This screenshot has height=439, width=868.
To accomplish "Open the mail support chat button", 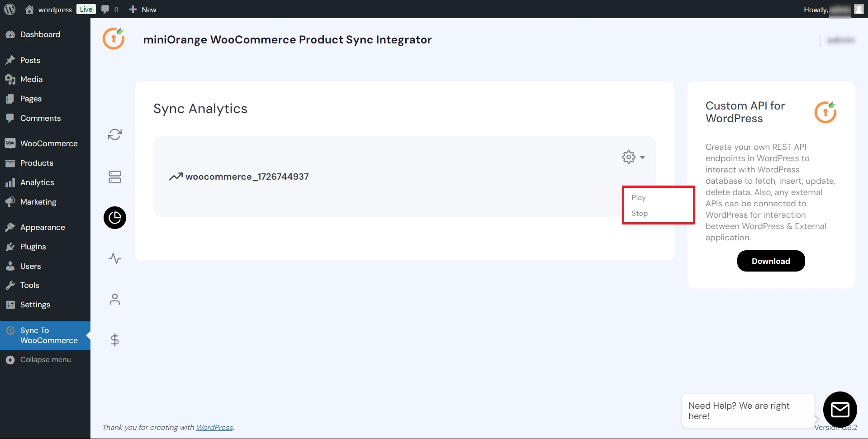I will (840, 410).
